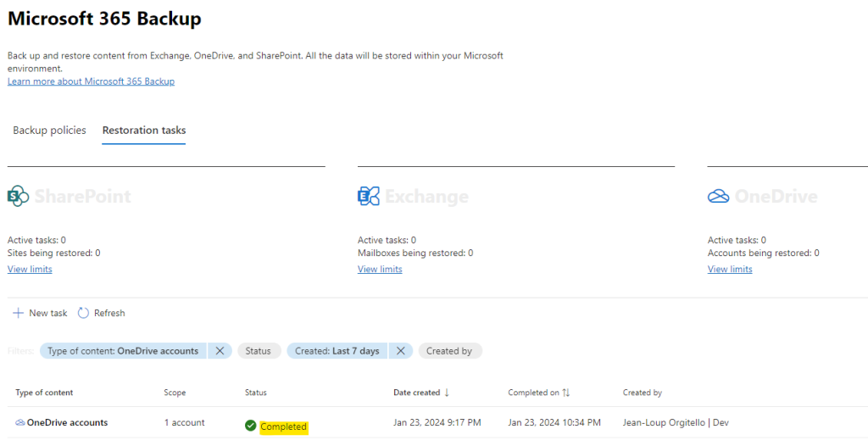Click the highlighted Completed status text
The height and width of the screenshot is (446, 868).
click(283, 426)
